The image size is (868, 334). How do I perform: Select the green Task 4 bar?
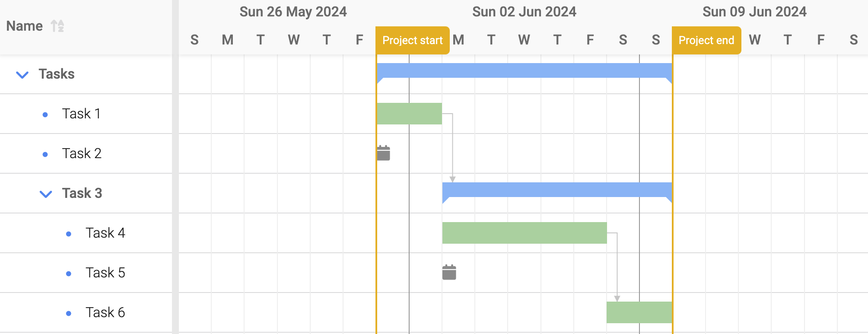(x=525, y=233)
